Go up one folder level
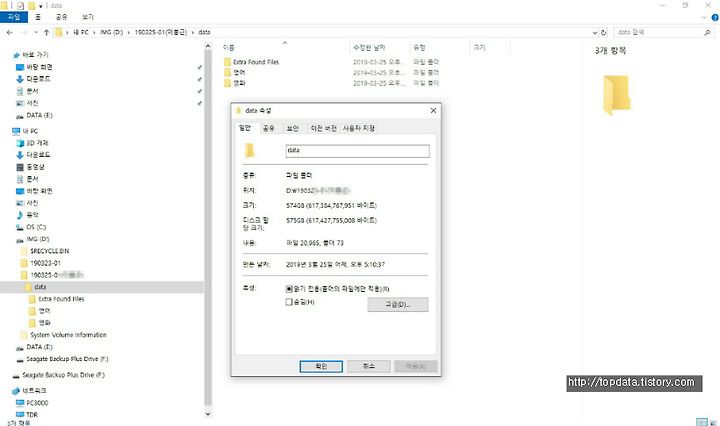This screenshot has width=720, height=426. pos(46,33)
